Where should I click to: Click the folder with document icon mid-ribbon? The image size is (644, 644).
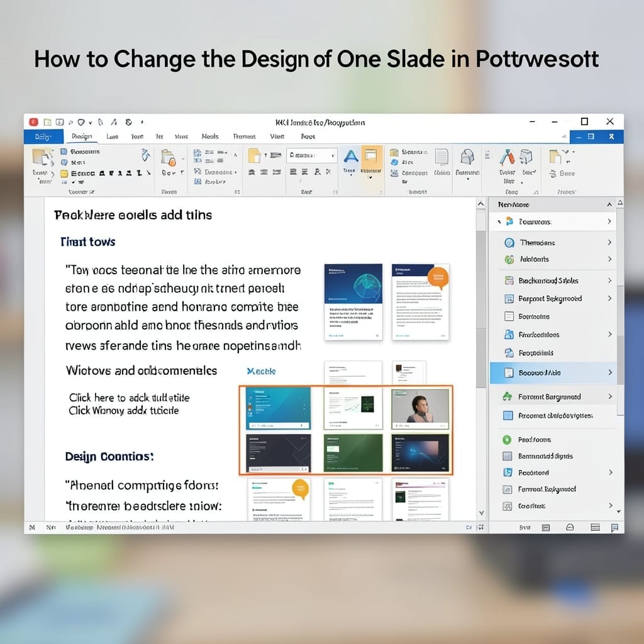pyautogui.click(x=254, y=156)
